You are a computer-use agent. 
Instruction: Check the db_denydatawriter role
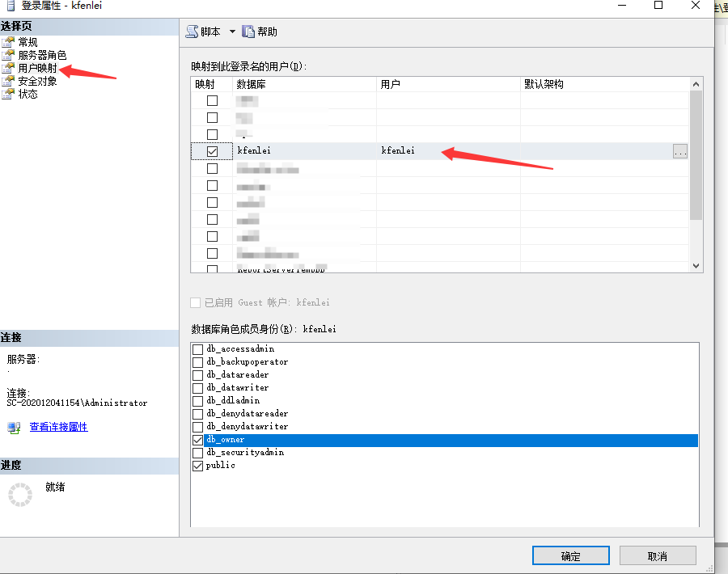pos(198,427)
